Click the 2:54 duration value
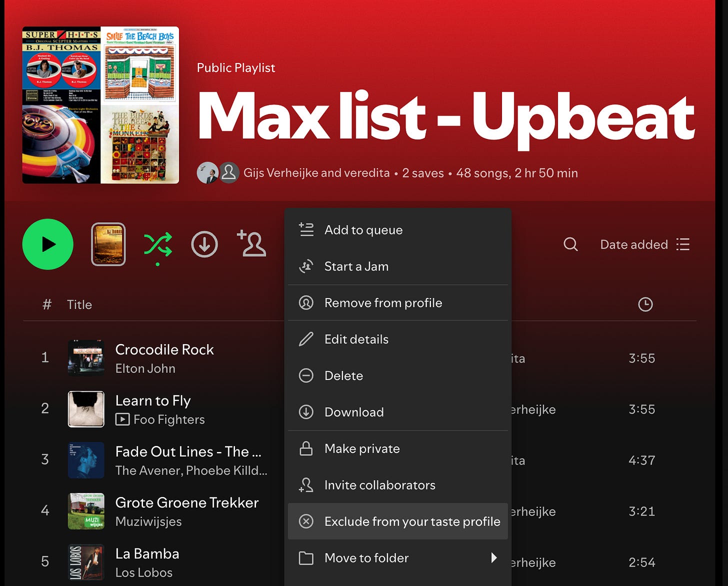The height and width of the screenshot is (586, 728). point(642,562)
